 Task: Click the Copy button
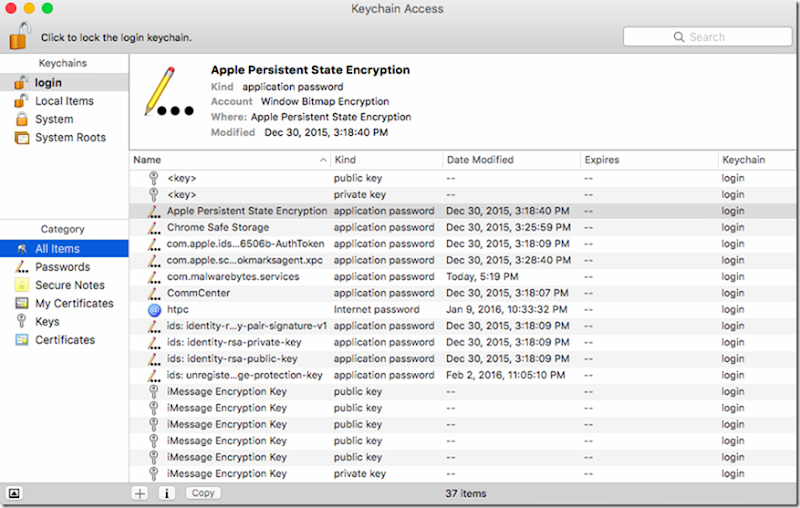203,493
